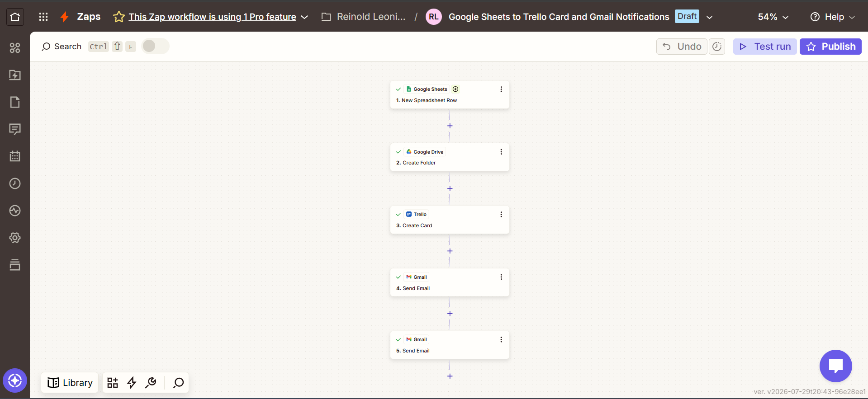Toggle the switch next to Search
868x399 pixels.
(155, 46)
